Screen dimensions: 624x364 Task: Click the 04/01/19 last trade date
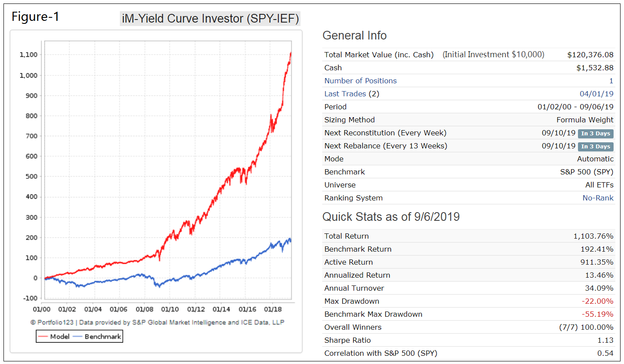tap(597, 94)
